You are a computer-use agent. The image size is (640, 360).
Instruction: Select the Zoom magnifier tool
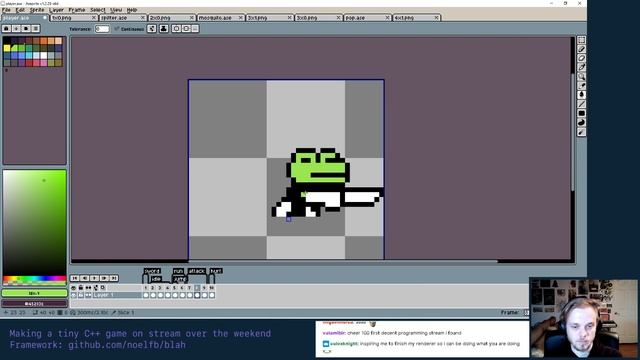pos(581,76)
